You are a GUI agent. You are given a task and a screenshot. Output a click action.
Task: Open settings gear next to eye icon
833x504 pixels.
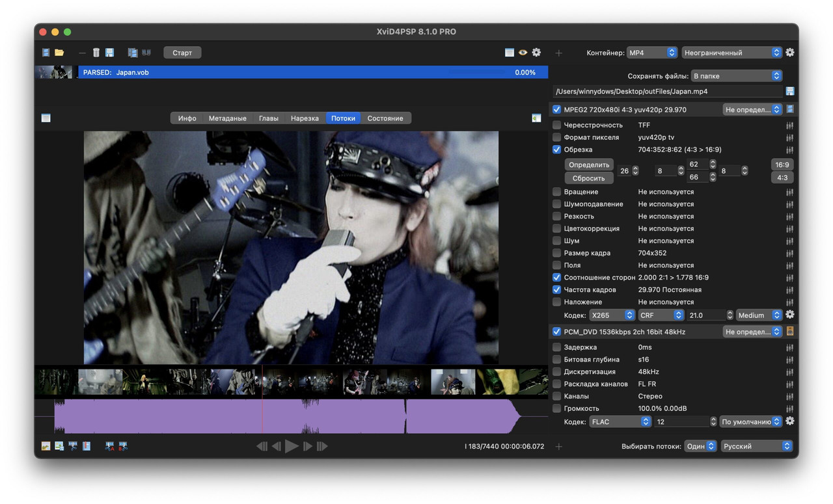536,53
